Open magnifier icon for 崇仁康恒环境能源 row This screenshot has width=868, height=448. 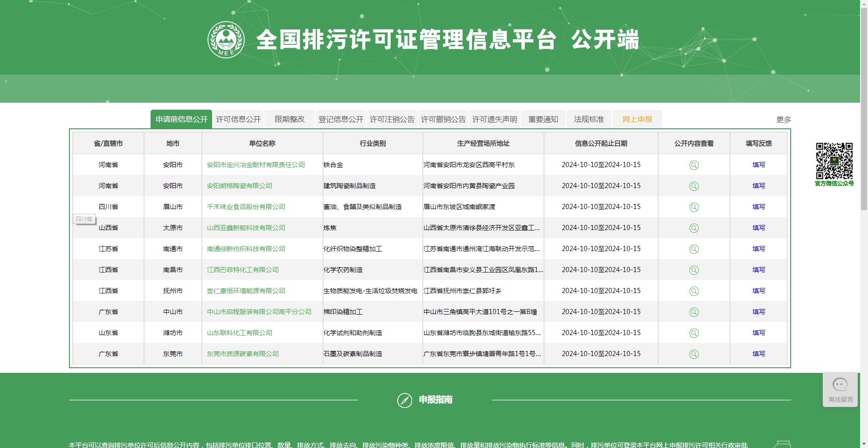tap(694, 291)
